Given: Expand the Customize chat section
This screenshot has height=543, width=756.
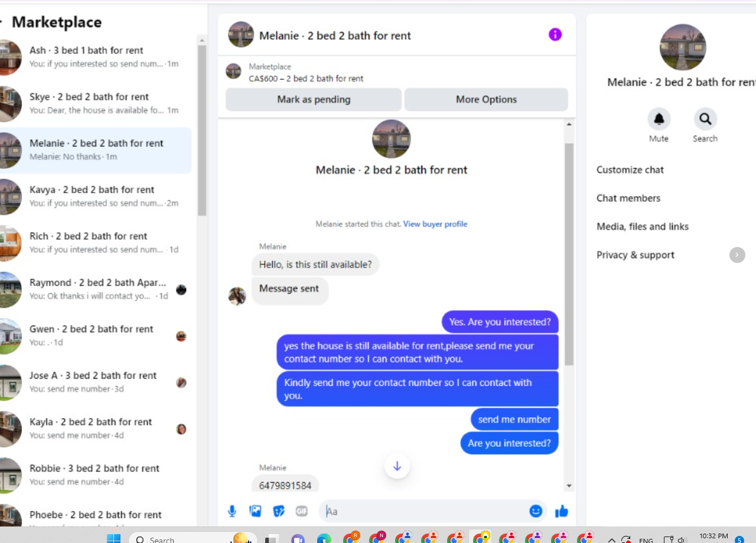Looking at the screenshot, I should [x=630, y=170].
